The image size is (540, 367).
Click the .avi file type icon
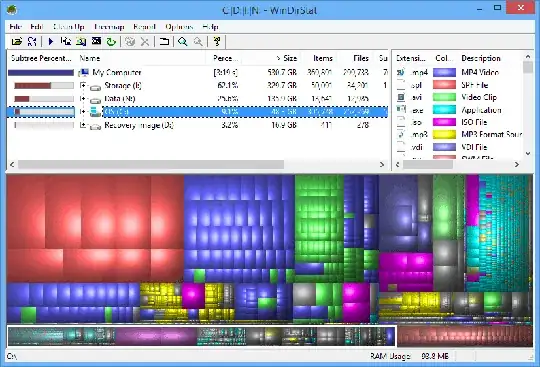(401, 97)
